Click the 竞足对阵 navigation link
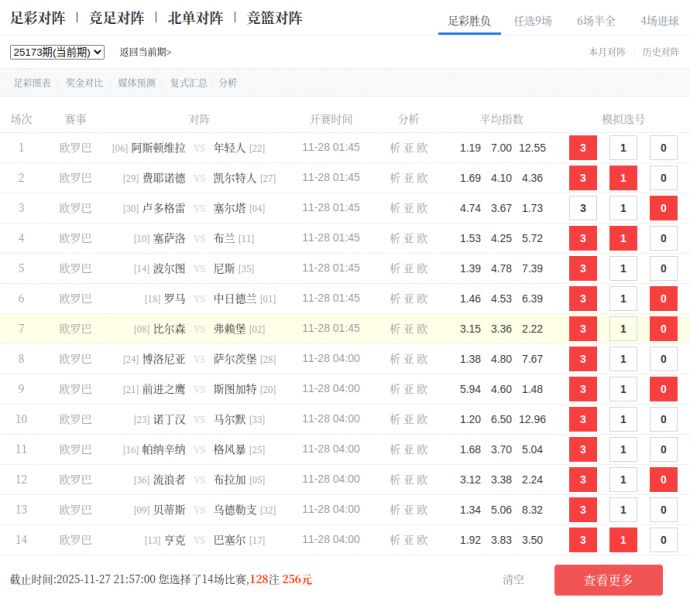Screen dimensions: 690x601 click(x=116, y=18)
